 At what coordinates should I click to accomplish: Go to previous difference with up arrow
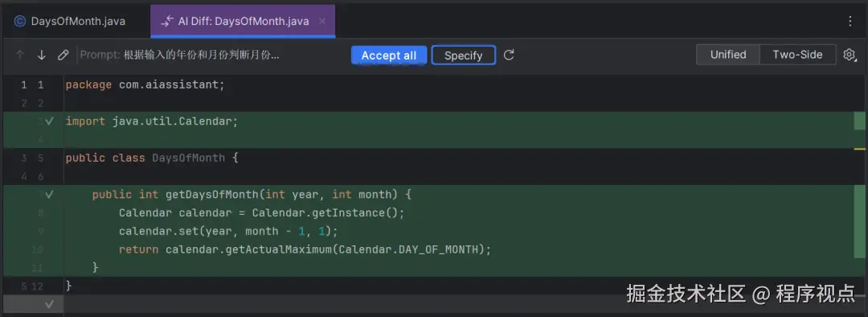[20, 55]
